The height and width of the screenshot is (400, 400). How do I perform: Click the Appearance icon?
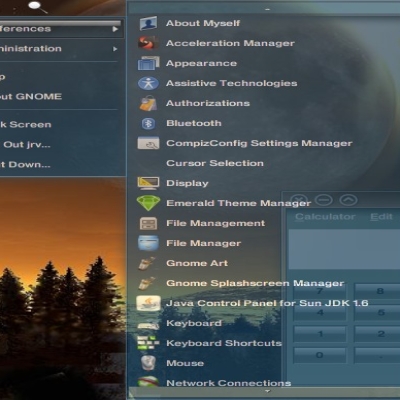pos(148,63)
